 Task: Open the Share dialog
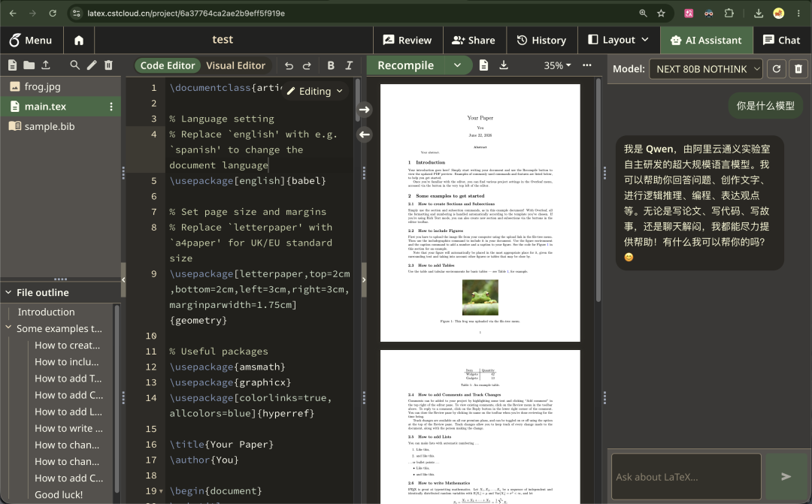click(474, 41)
